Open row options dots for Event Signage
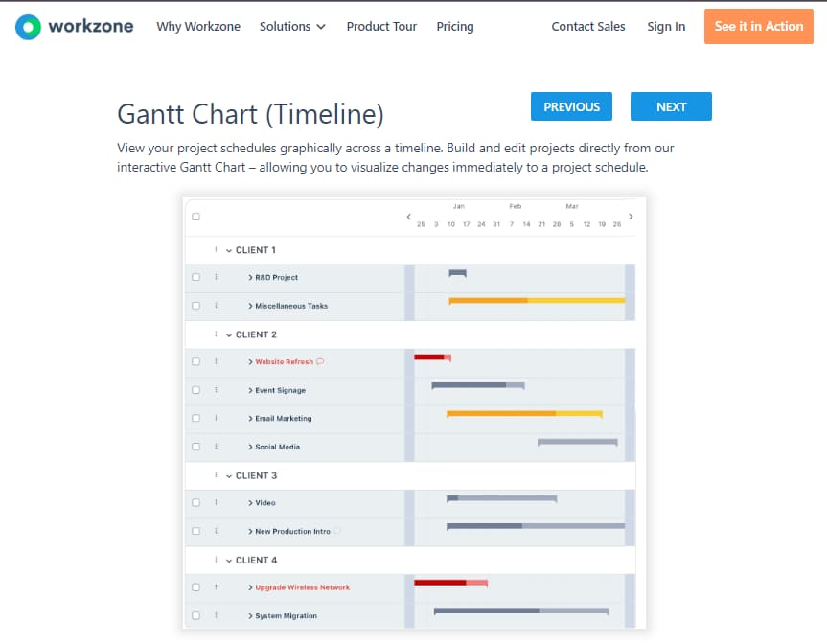This screenshot has height=644, width=827. [x=216, y=390]
